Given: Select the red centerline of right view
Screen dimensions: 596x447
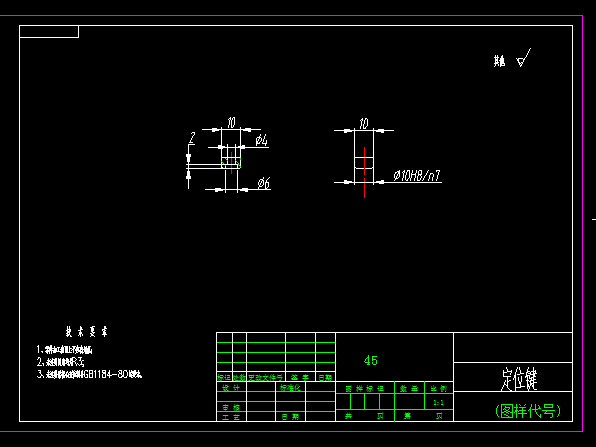Looking at the screenshot, I should point(364,172).
